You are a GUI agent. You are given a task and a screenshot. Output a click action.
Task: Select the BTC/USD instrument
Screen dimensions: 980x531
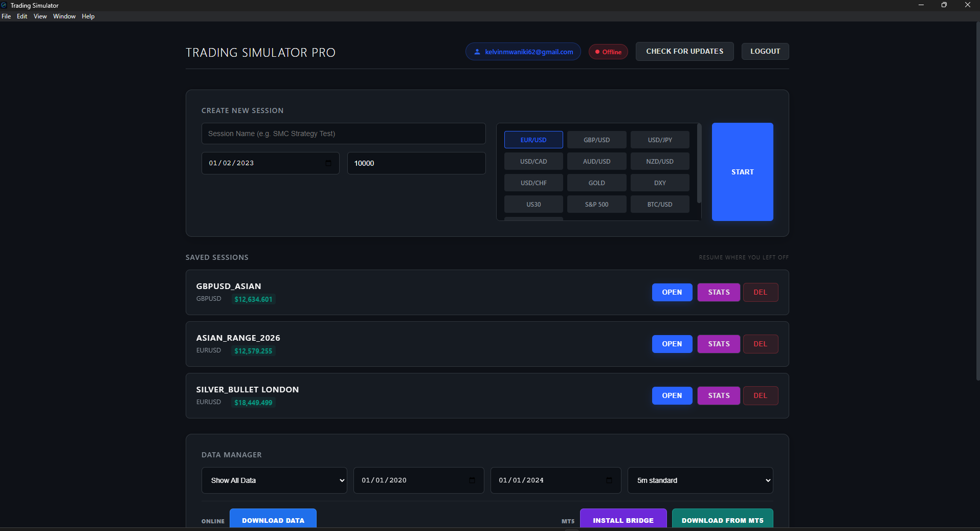tap(660, 204)
